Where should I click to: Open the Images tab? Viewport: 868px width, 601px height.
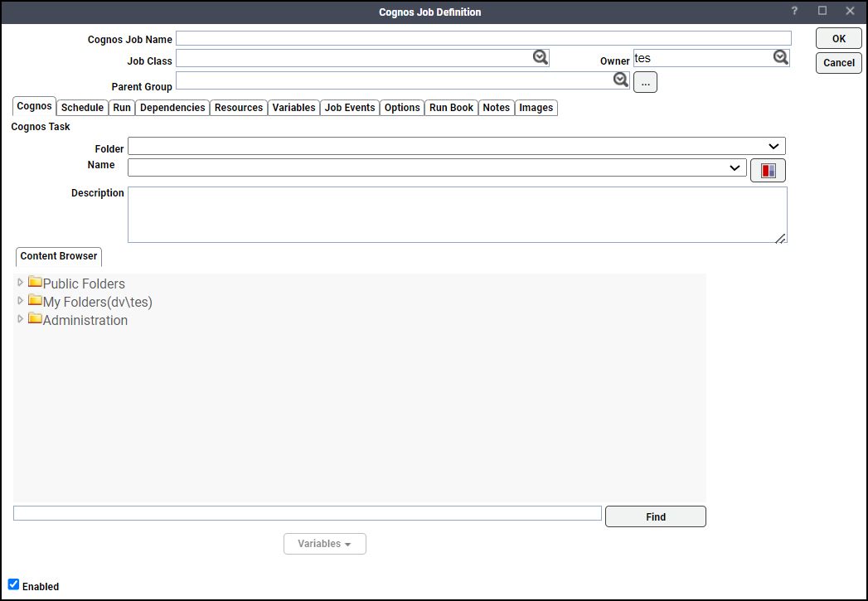pyautogui.click(x=536, y=108)
